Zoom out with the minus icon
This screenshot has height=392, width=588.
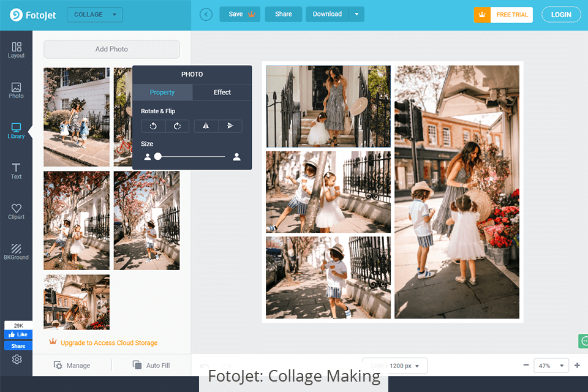click(526, 365)
